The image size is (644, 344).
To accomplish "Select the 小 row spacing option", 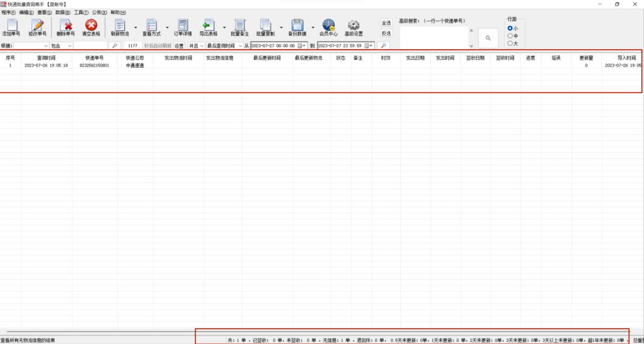I will (x=510, y=28).
